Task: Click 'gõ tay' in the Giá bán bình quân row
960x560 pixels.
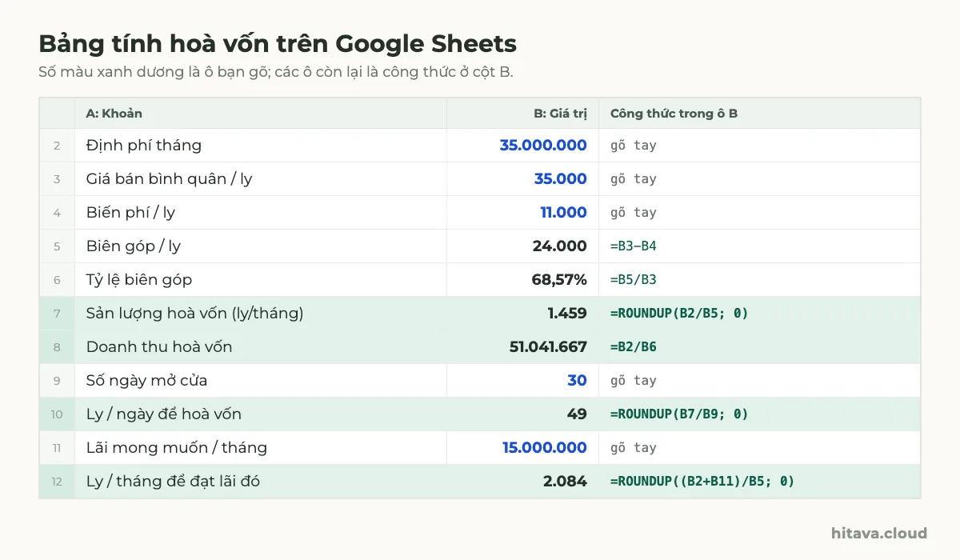Action: (x=634, y=179)
